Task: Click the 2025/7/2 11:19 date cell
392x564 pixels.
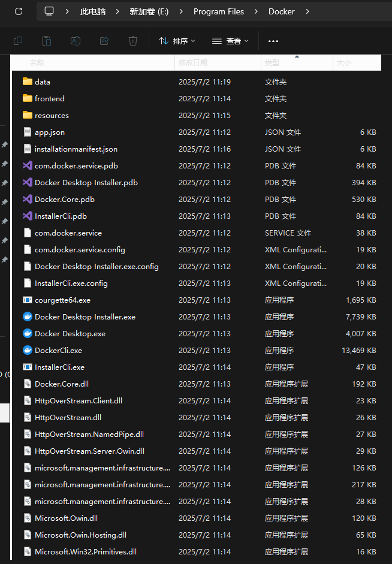Action: (x=204, y=82)
